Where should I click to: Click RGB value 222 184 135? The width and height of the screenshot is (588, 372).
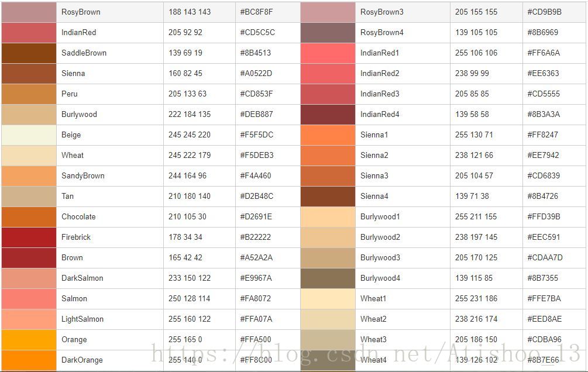click(x=190, y=115)
